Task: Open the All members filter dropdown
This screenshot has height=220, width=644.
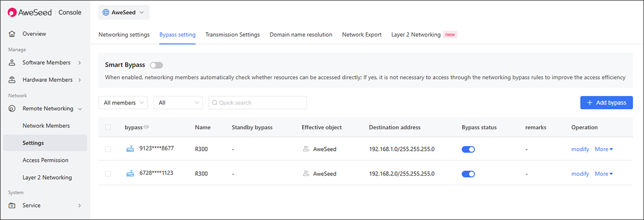Action: point(123,102)
